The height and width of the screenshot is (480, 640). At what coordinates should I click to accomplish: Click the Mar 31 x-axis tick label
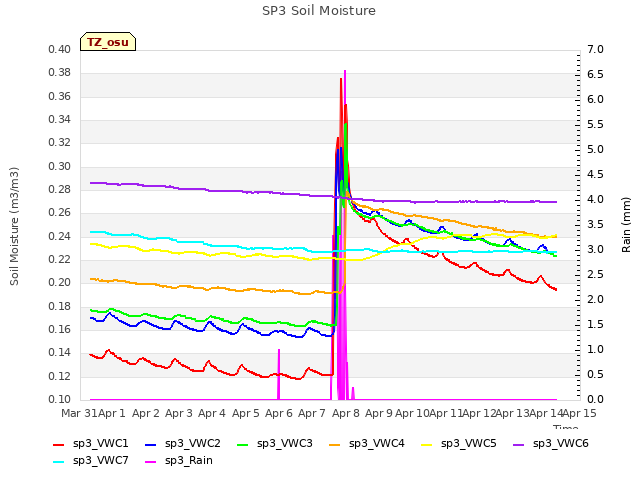click(80, 413)
